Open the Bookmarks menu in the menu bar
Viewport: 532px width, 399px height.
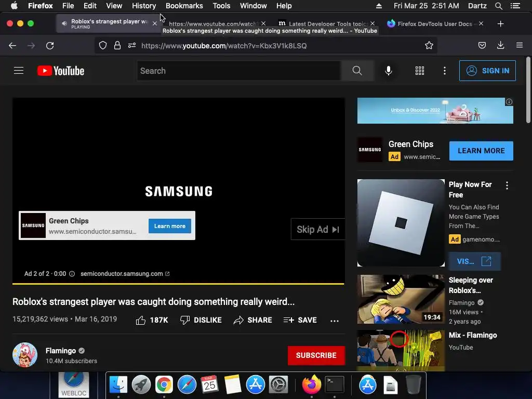point(184,6)
